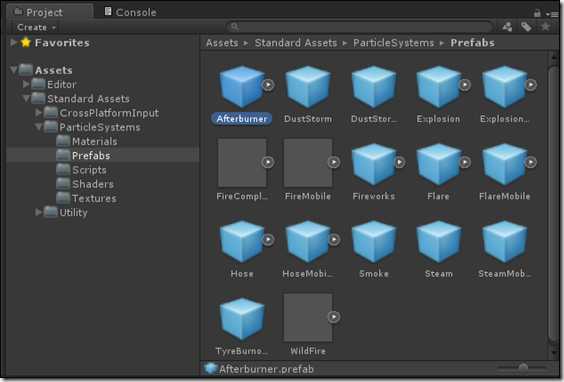Click the search by label tag icon

tap(526, 27)
